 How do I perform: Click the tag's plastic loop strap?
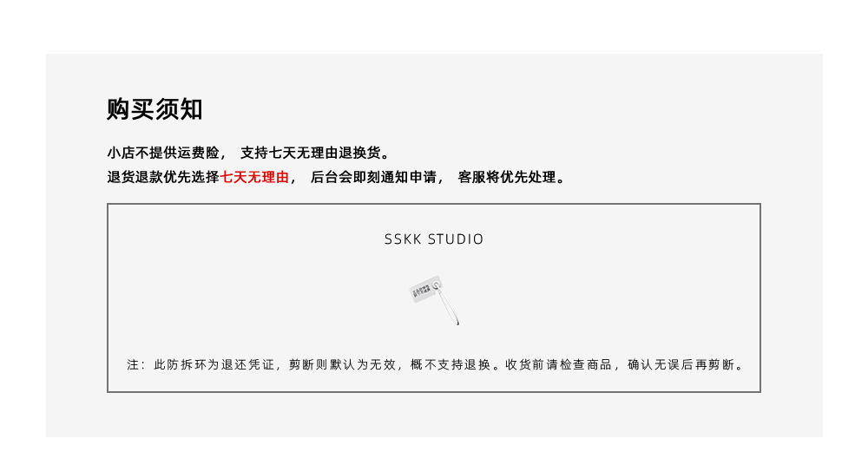(449, 305)
